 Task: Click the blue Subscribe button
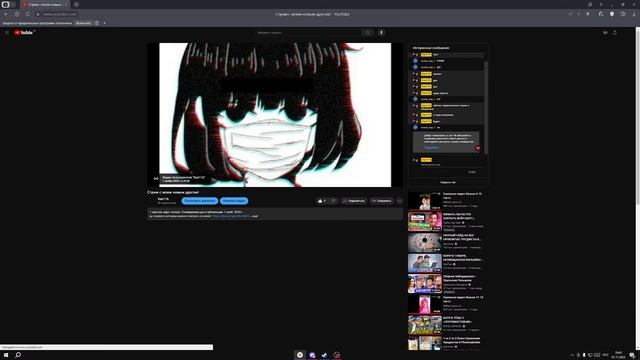(234, 201)
